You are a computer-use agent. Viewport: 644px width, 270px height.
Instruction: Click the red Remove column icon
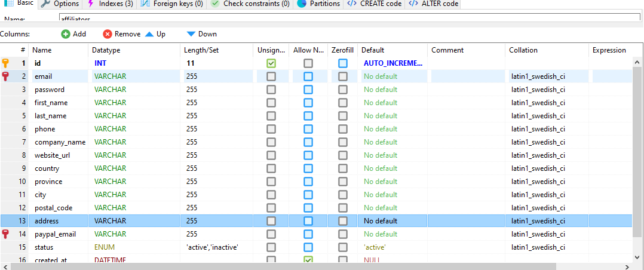[108, 34]
